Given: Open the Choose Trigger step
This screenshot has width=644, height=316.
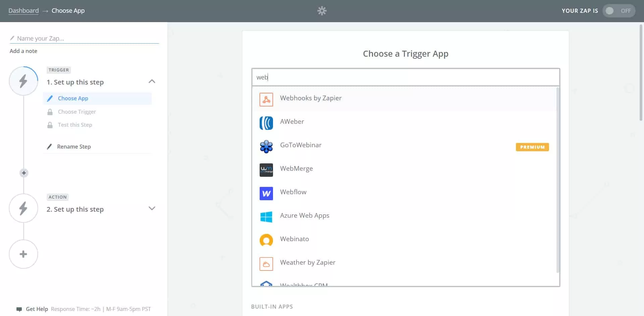Looking at the screenshot, I should [77, 112].
